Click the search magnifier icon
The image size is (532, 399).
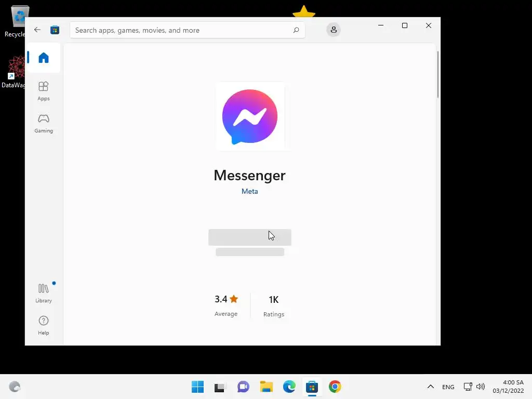[296, 30]
